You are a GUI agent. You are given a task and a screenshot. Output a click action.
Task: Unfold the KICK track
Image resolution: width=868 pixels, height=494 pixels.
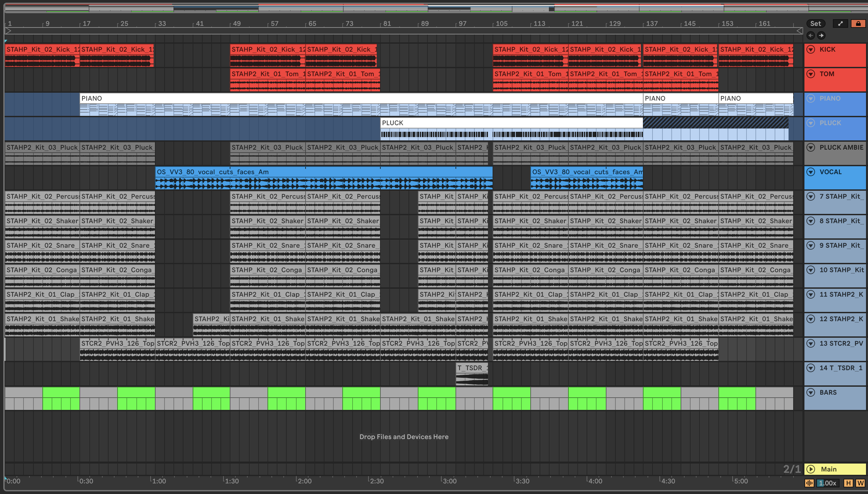pyautogui.click(x=811, y=50)
